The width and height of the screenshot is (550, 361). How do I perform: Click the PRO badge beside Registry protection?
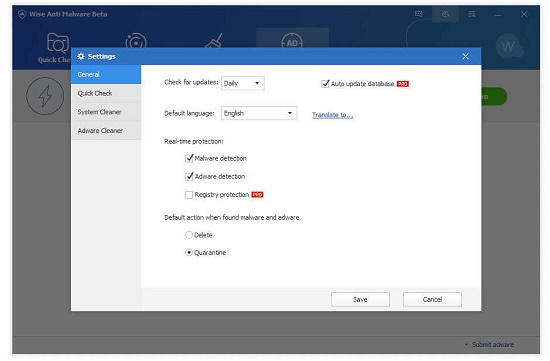pyautogui.click(x=257, y=195)
